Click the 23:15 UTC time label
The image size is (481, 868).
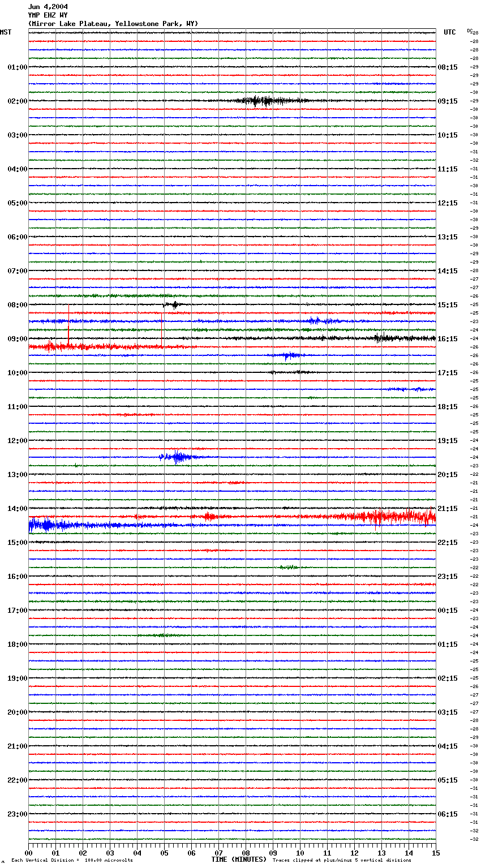pyautogui.click(x=448, y=577)
